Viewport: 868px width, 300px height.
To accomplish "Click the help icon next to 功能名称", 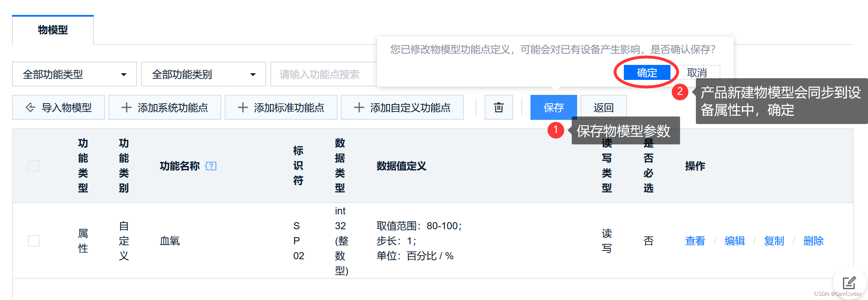I will point(211,166).
